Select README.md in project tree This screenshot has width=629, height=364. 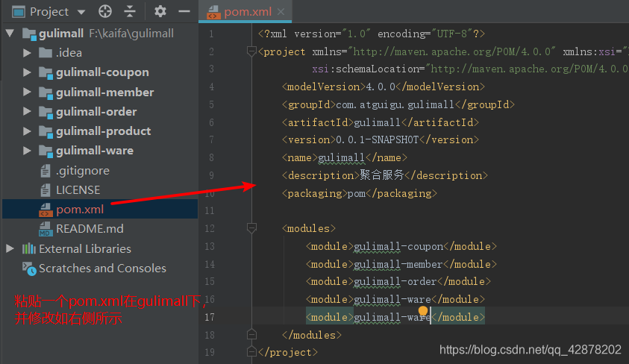pyautogui.click(x=90, y=229)
